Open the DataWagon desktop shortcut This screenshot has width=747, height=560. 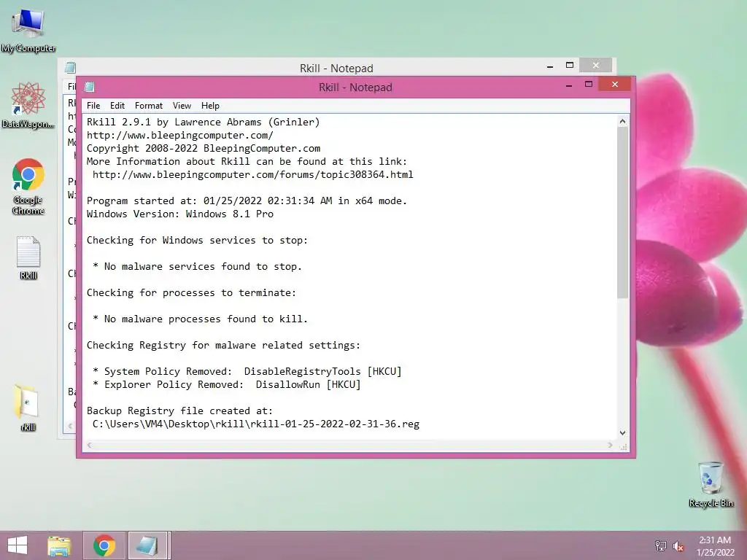click(x=28, y=105)
